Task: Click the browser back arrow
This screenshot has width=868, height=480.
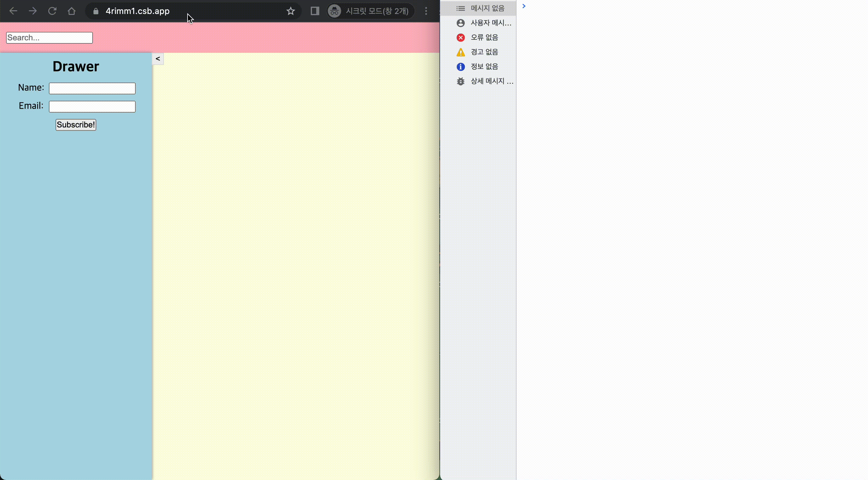Action: (13, 11)
